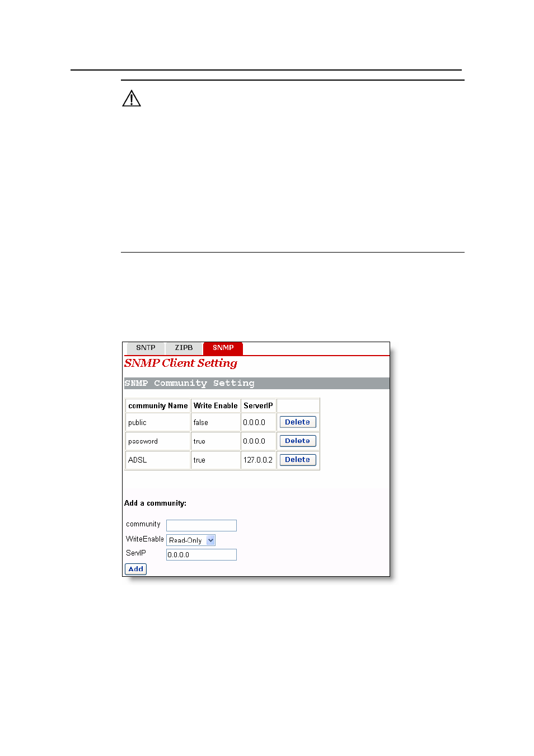Select the SNMP tab

223,348
